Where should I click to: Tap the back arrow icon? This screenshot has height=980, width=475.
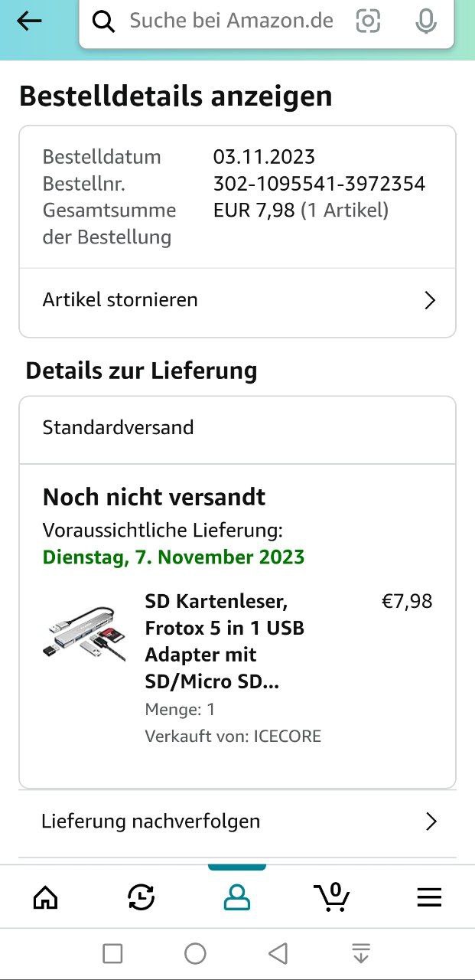pos(29,21)
